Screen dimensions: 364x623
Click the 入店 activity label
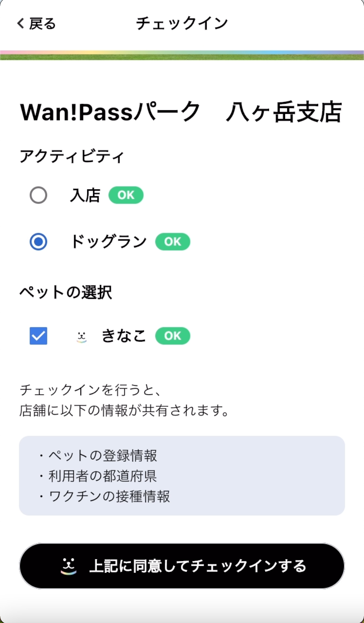click(85, 195)
